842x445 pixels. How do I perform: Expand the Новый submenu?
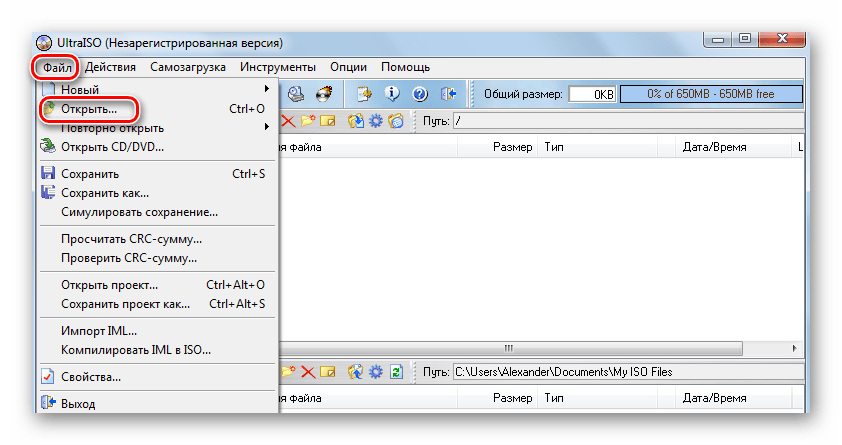click(157, 89)
